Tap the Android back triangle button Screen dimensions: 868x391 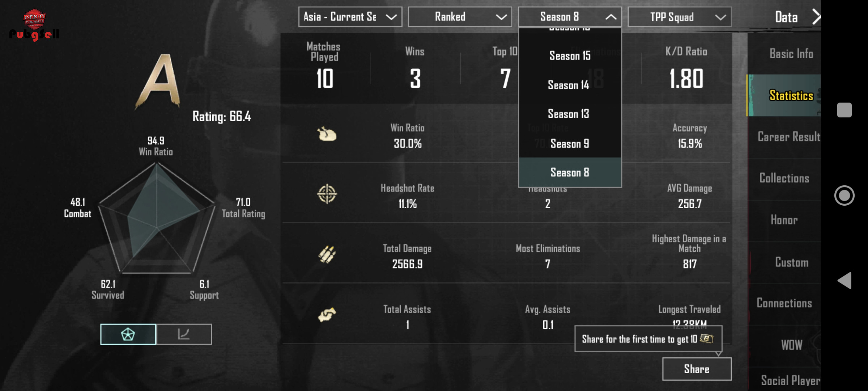pos(844,281)
